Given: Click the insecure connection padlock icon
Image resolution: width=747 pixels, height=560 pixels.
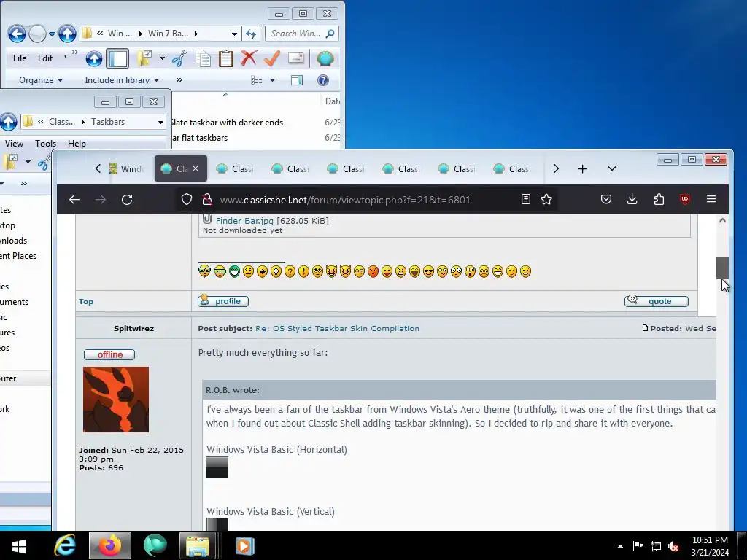Looking at the screenshot, I should point(206,200).
